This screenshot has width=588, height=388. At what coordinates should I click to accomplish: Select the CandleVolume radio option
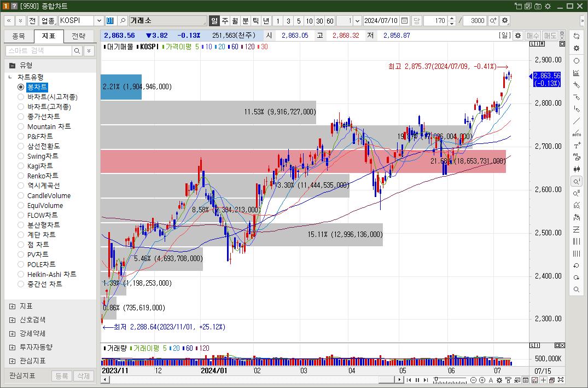[21, 195]
